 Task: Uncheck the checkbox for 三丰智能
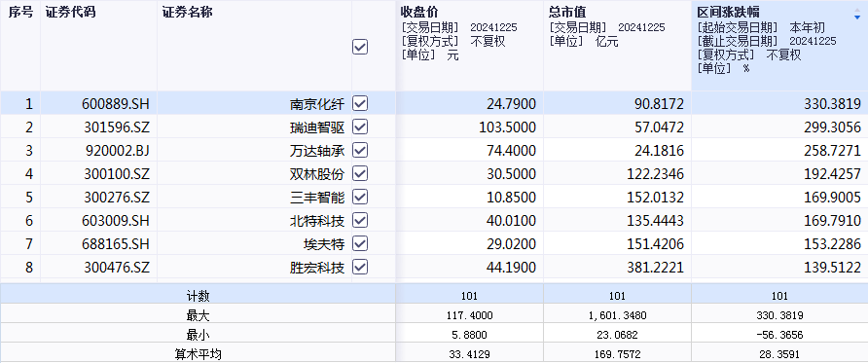pos(360,197)
